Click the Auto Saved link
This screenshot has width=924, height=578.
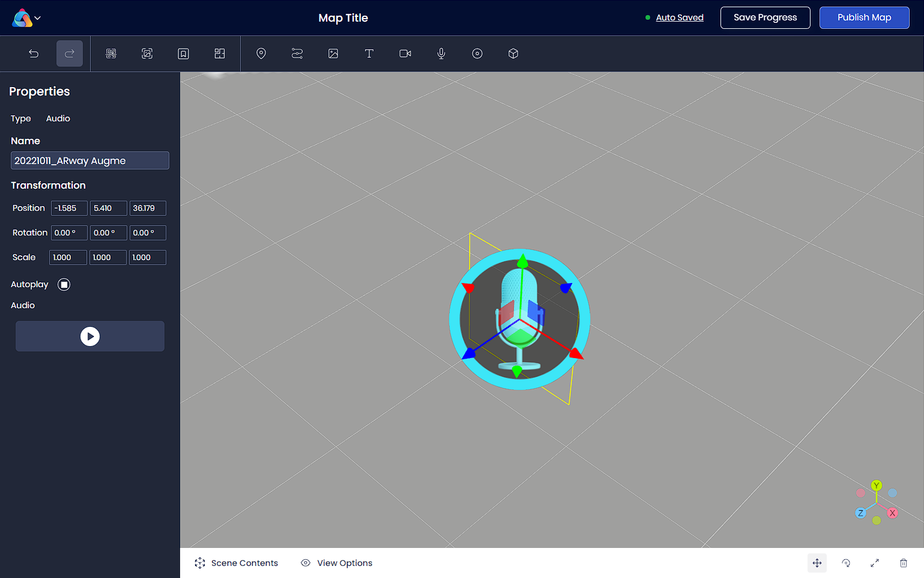pos(680,17)
